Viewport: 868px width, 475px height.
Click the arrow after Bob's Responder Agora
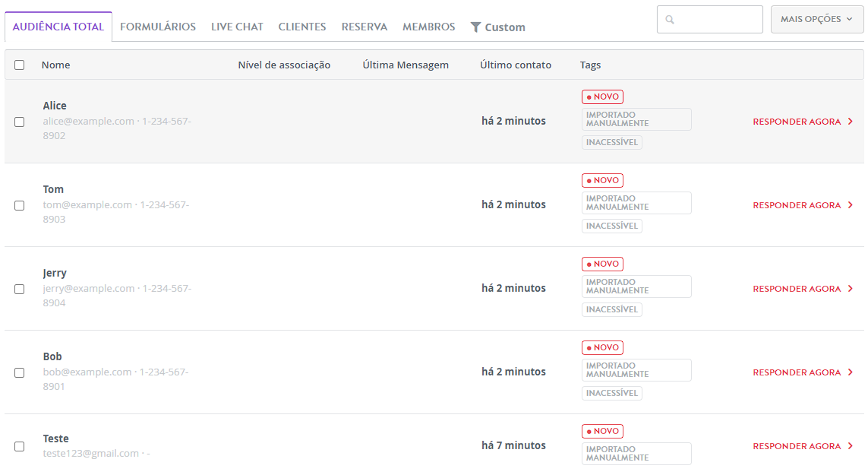pyautogui.click(x=851, y=372)
